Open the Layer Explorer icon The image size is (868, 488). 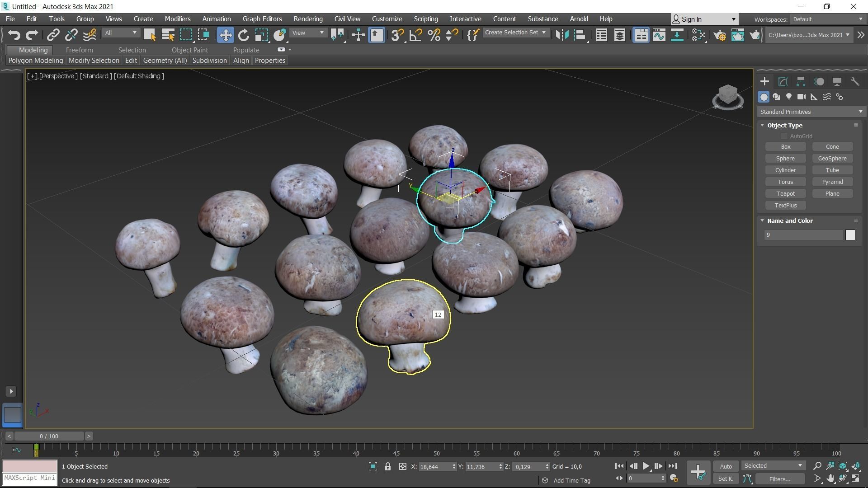(619, 35)
